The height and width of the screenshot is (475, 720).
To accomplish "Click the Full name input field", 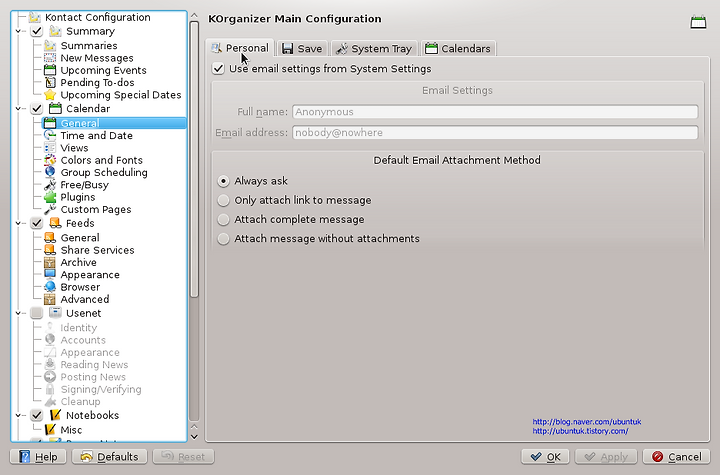I will pyautogui.click(x=495, y=112).
